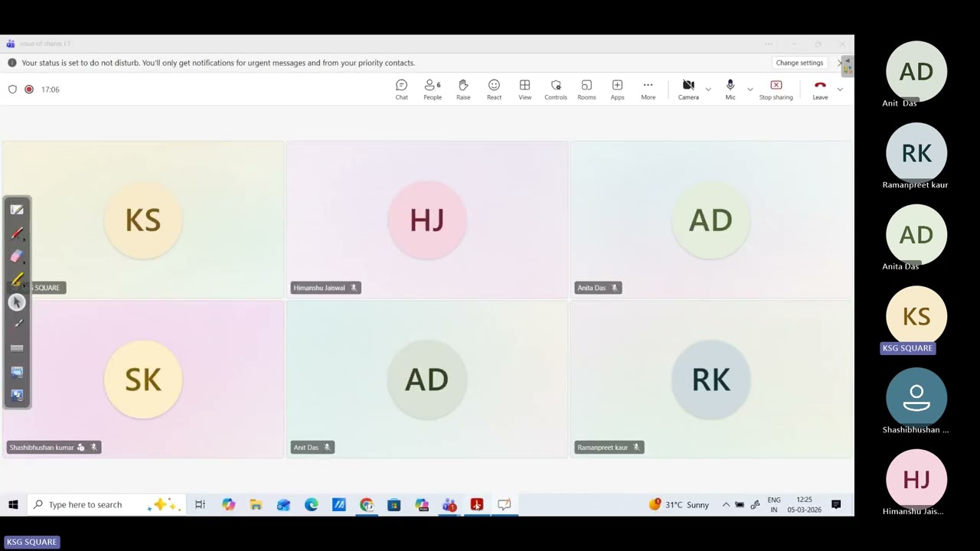The height and width of the screenshot is (551, 980).
Task: Click Stop sharing
Action: (x=776, y=90)
